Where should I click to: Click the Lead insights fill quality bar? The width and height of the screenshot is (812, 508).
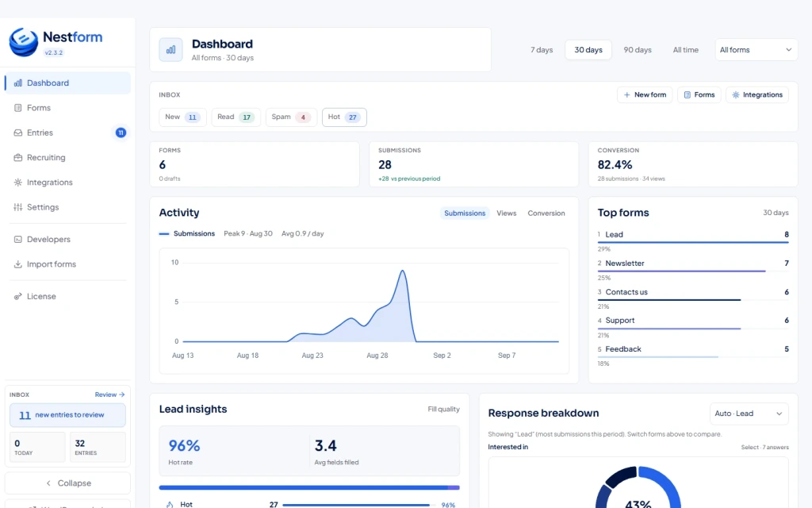click(309, 488)
